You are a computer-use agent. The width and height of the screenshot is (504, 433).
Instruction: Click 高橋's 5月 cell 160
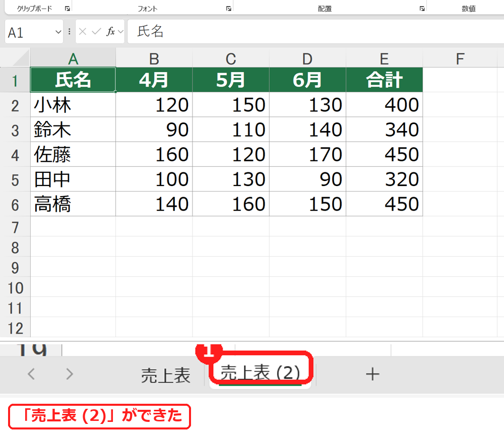[x=231, y=204]
